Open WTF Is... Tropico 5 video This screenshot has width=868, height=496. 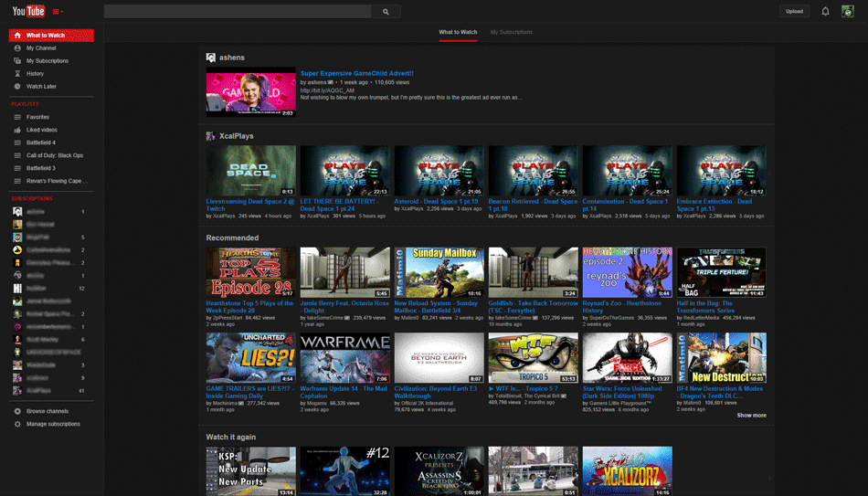click(x=523, y=388)
